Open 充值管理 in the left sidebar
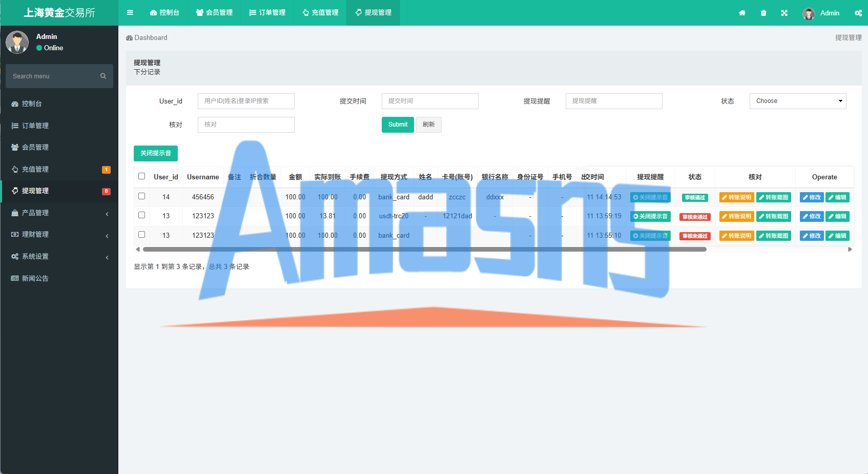Screen dimensions: 868x474 click(x=59, y=169)
